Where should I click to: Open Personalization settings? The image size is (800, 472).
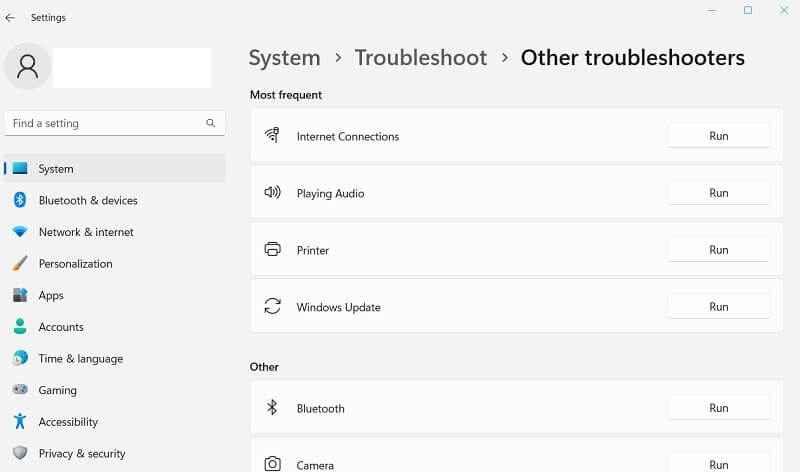coord(115,263)
